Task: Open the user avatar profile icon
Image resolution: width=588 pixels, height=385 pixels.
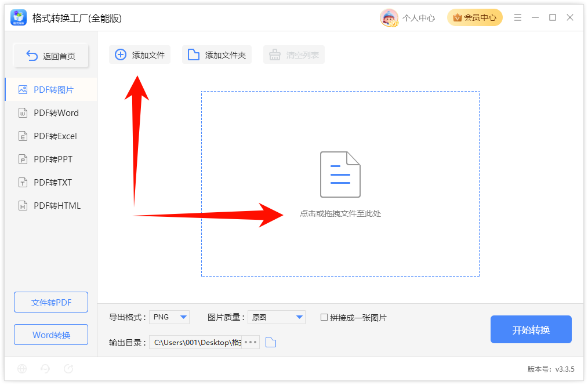Action: 389,17
